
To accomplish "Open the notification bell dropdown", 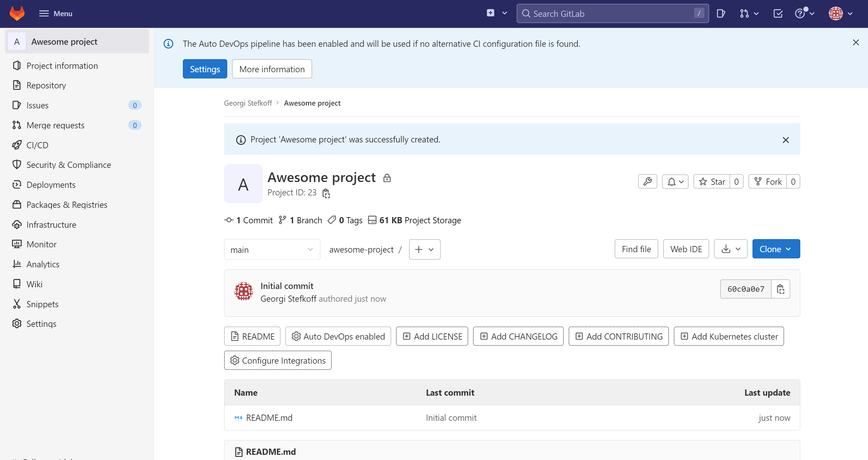I will [x=675, y=181].
